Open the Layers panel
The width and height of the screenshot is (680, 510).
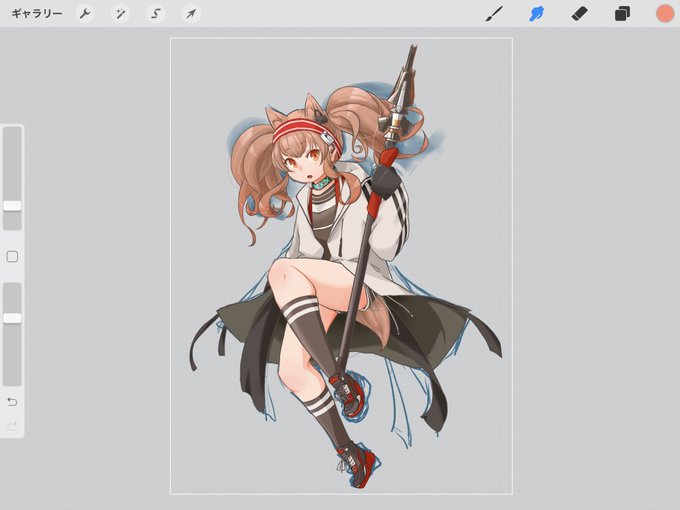coord(622,14)
